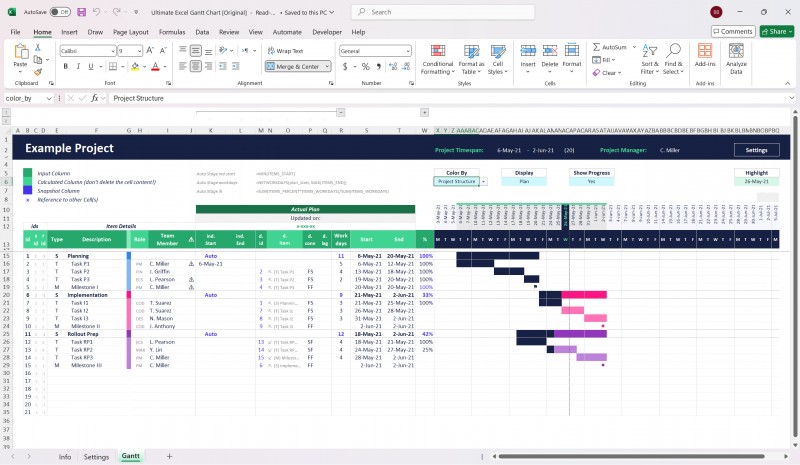800x465 pixels.
Task: Click Merge & Center button
Action: 294,66
